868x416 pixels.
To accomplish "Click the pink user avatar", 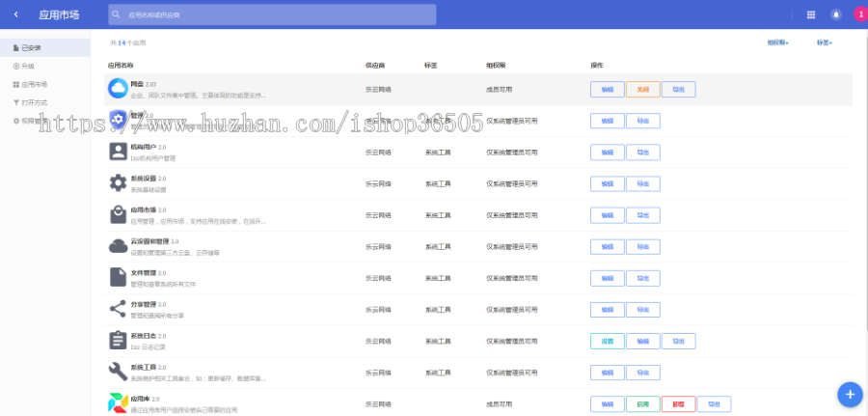I will 858,14.
